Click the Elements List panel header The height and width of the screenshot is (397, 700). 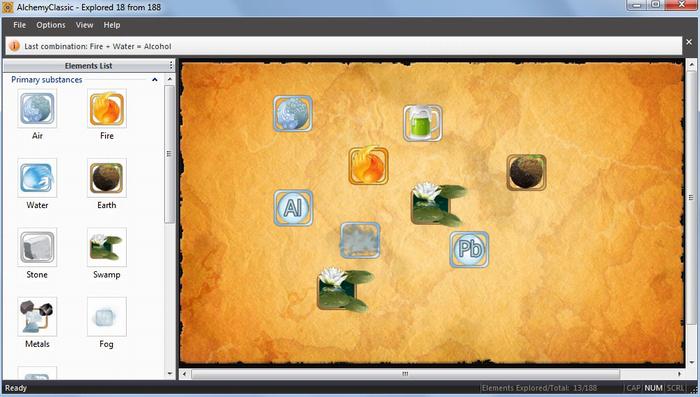(88, 66)
